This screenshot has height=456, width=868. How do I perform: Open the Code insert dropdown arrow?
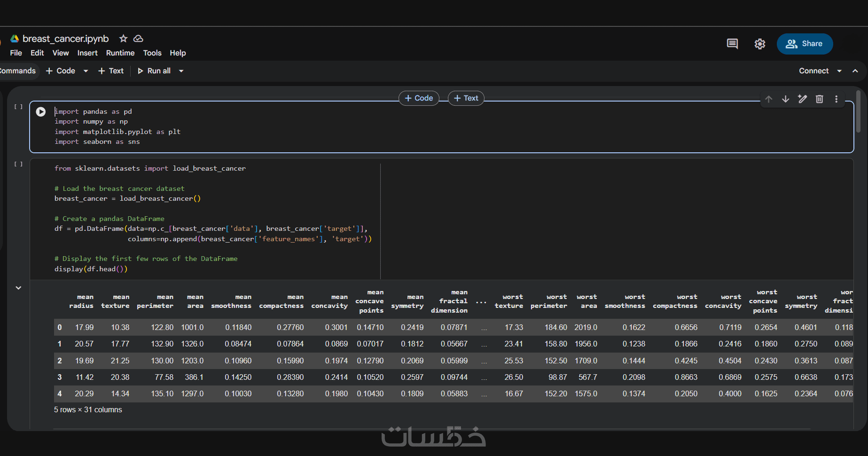pyautogui.click(x=86, y=71)
